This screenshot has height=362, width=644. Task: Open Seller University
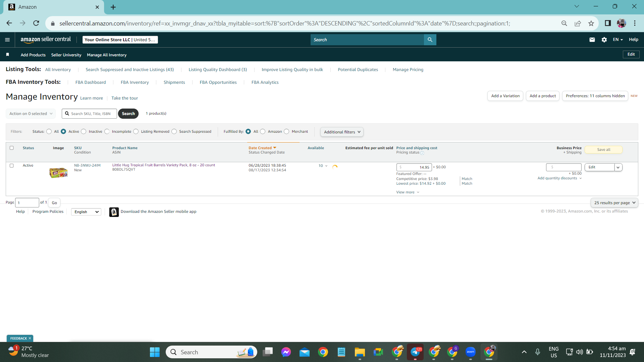click(66, 55)
